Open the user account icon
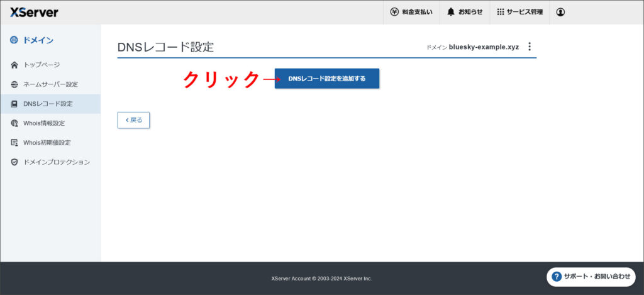Viewport: 644px width, 295px height. (x=560, y=13)
